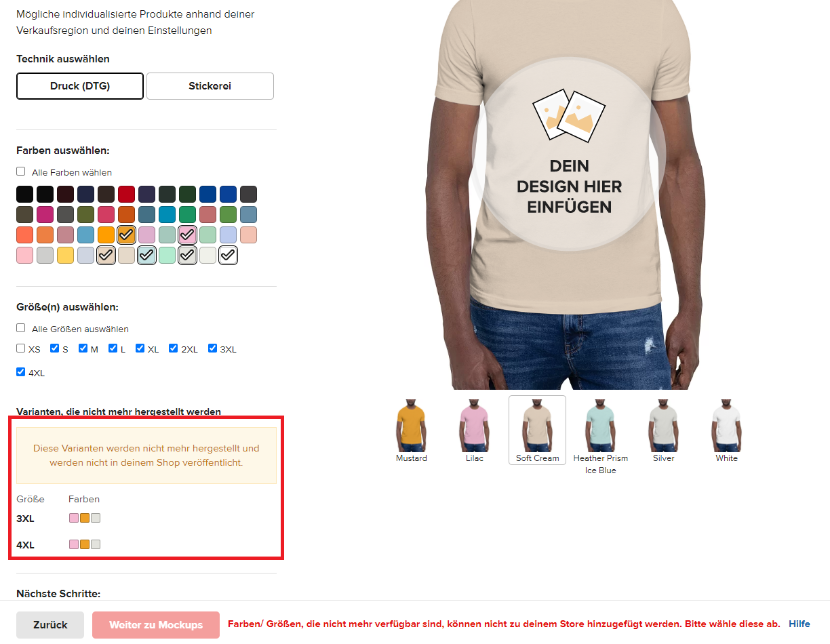
Task: Click the design placeholder image icon
Action: [568, 115]
